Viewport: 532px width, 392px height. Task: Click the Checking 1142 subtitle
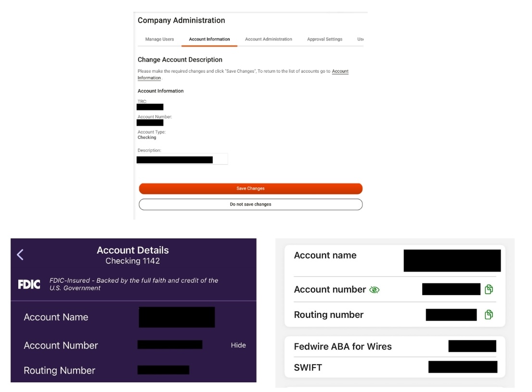[133, 261]
